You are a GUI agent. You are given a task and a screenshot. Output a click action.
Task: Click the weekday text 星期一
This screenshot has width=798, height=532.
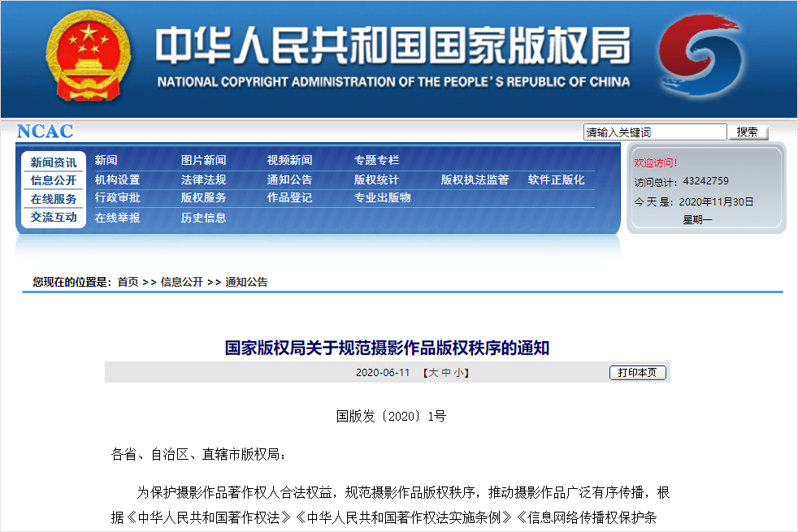(697, 220)
